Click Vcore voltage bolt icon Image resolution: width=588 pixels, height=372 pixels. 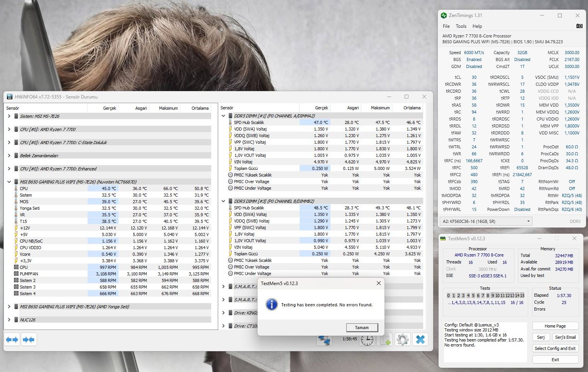(x=16, y=254)
